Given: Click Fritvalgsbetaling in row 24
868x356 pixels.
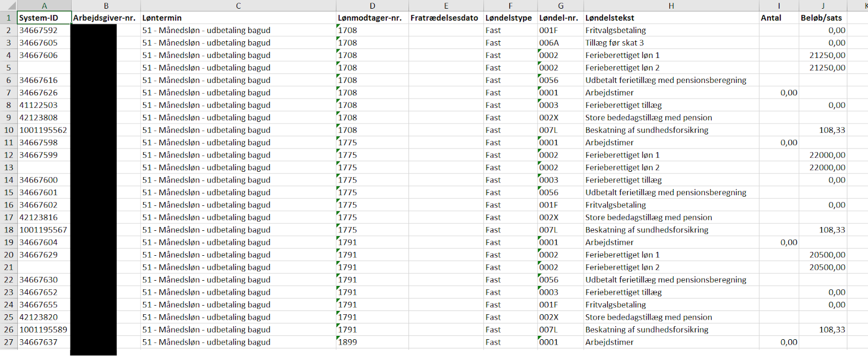Looking at the screenshot, I should pyautogui.click(x=671, y=305).
